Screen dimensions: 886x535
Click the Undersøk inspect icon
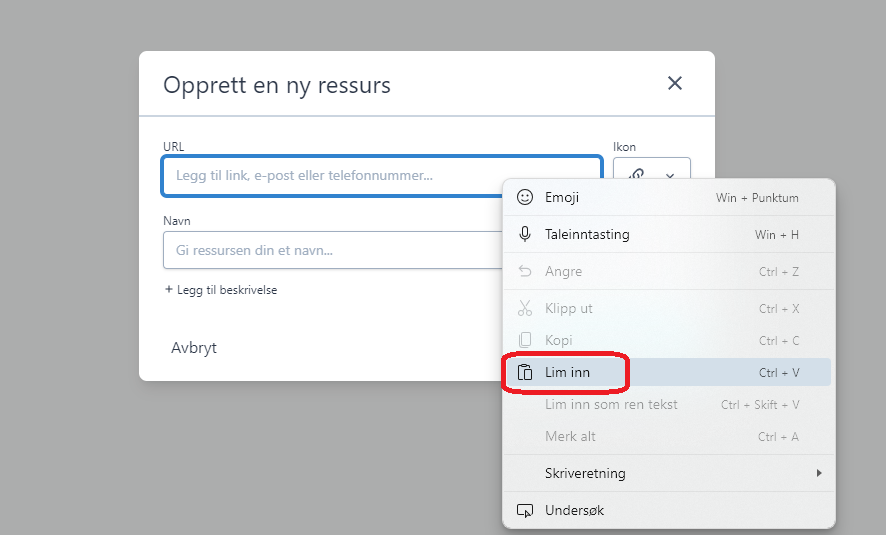[525, 511]
